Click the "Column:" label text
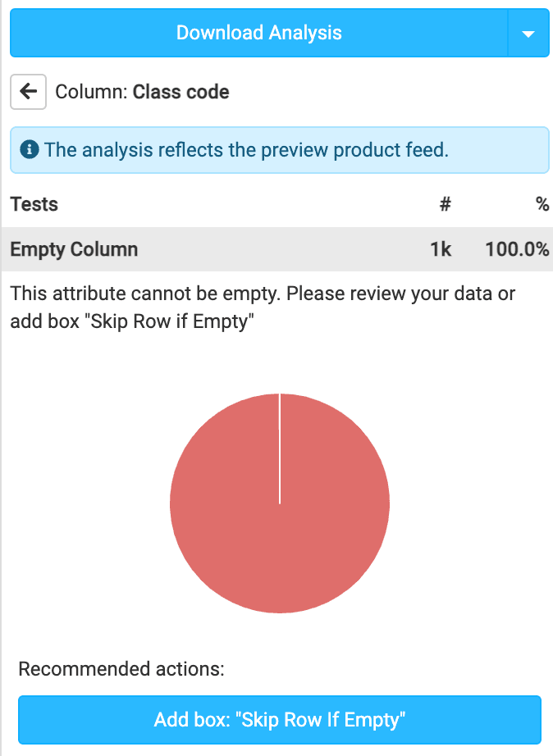Image resolution: width=553 pixels, height=756 pixels. [x=91, y=91]
